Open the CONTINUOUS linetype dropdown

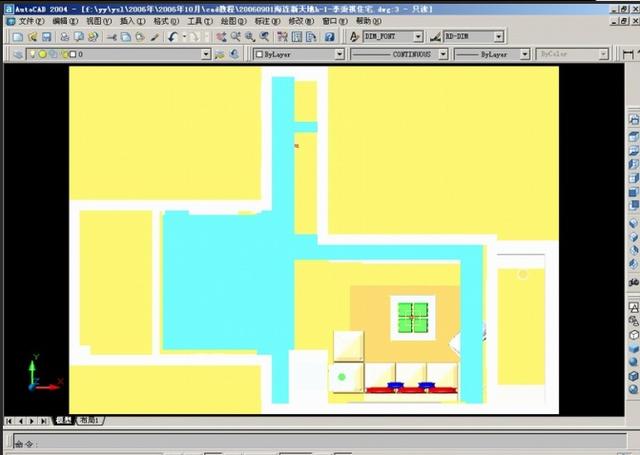443,54
